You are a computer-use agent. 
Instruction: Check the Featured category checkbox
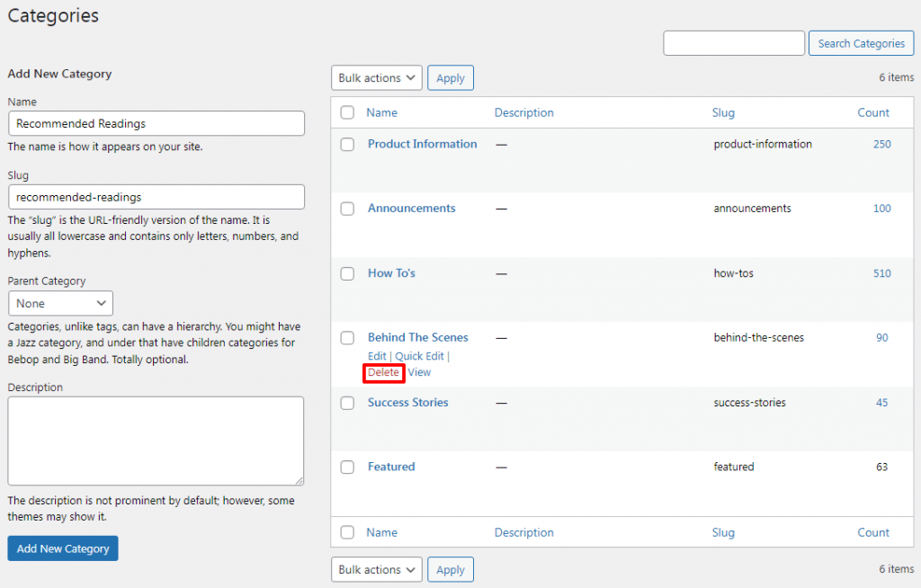tap(347, 467)
